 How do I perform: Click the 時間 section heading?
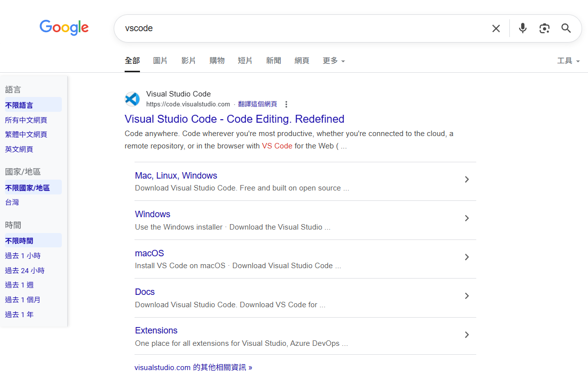tap(13, 225)
